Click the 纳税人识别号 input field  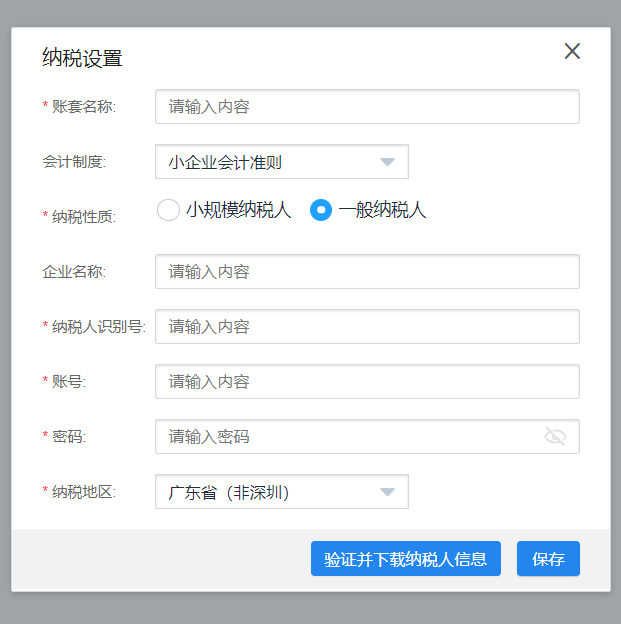click(367, 326)
